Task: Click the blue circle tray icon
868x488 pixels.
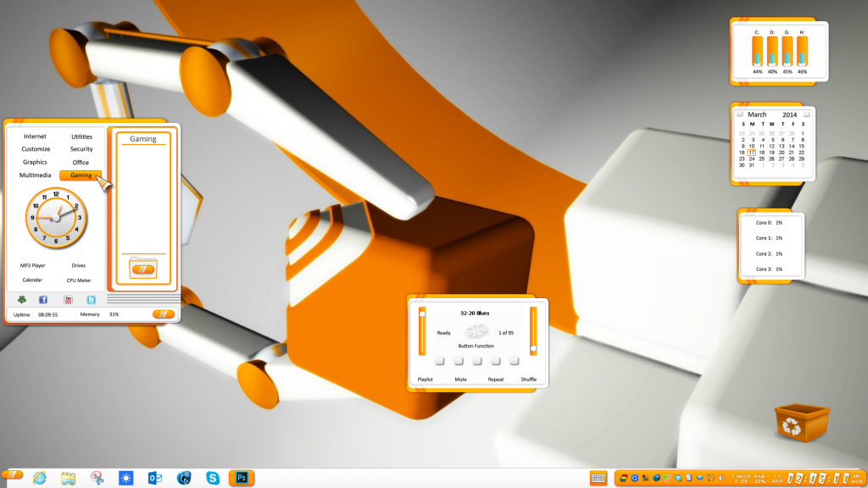Action: click(635, 478)
